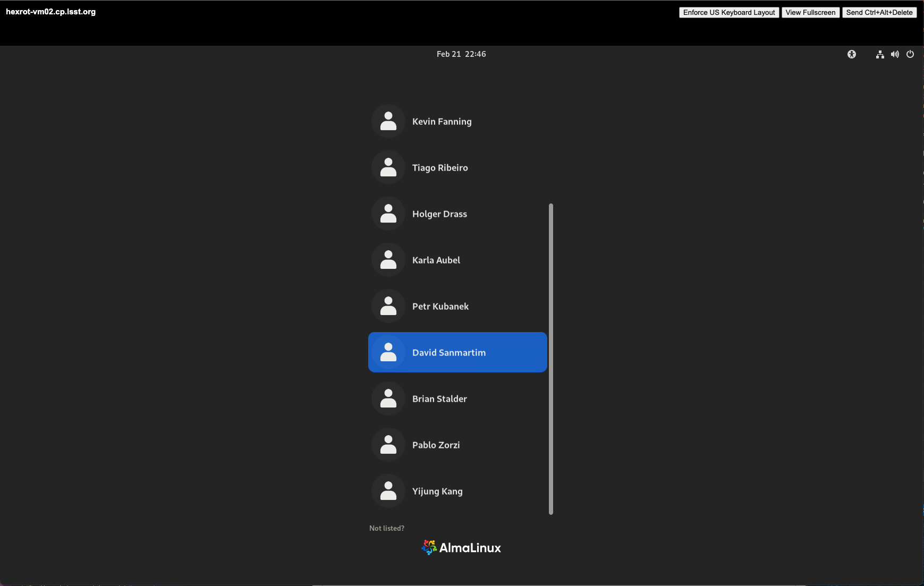Click the AlmaLinux logo
924x586 pixels.
tap(461, 548)
